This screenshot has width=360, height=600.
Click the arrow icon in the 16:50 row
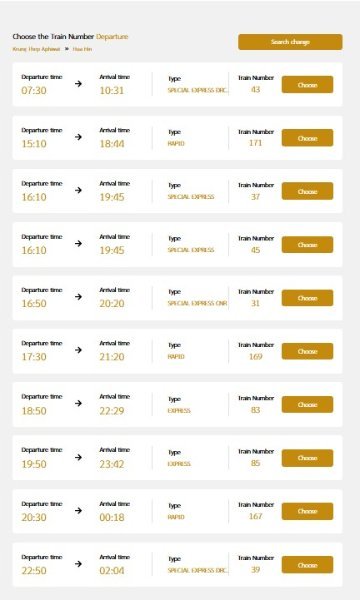click(78, 297)
